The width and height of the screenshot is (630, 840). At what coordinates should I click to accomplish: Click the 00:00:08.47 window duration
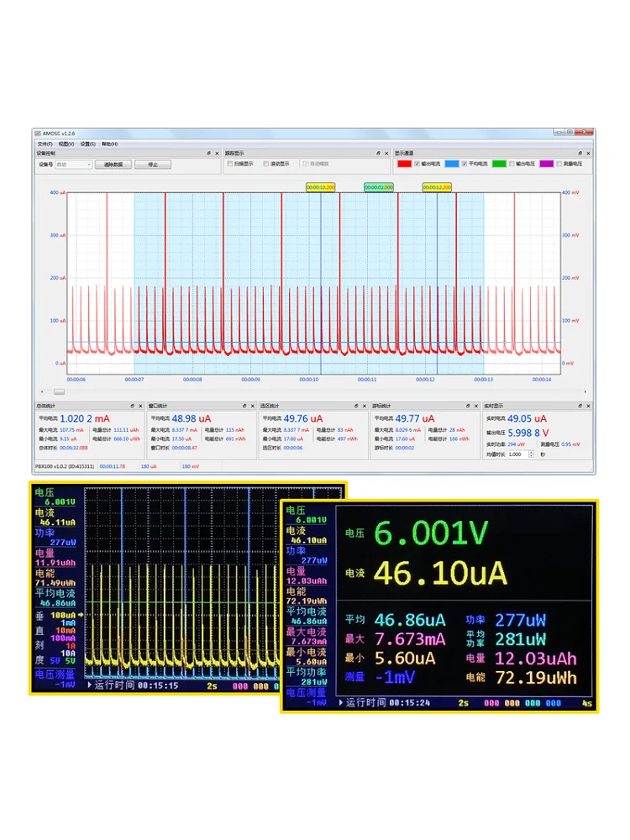184,448
